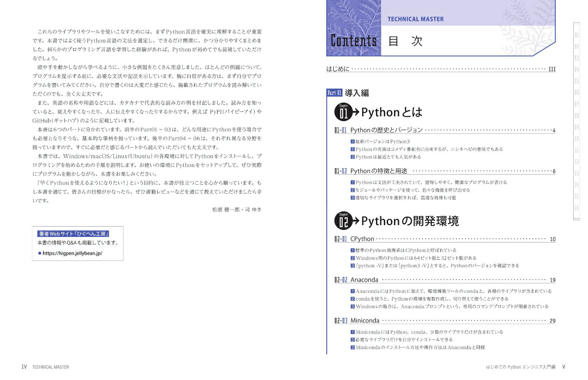The height and width of the screenshot is (380, 588).
Task: Open the はじめに entry in the contents
Action: point(338,69)
